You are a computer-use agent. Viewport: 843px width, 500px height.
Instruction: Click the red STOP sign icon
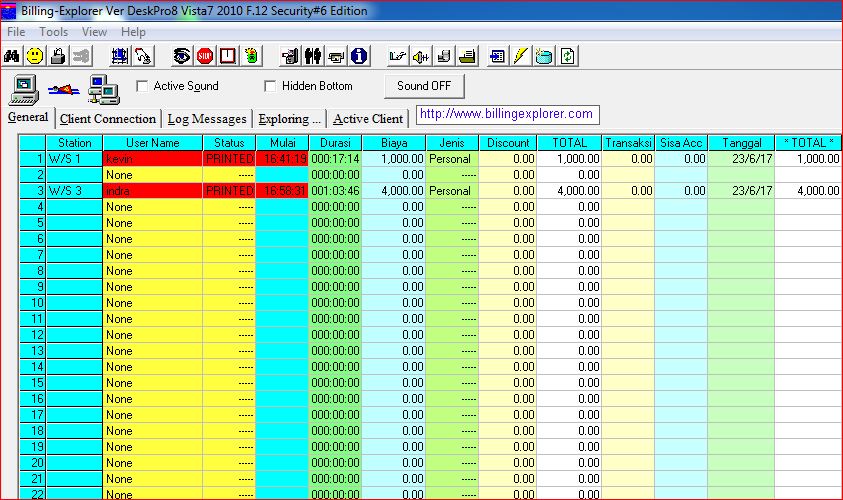tap(205, 56)
